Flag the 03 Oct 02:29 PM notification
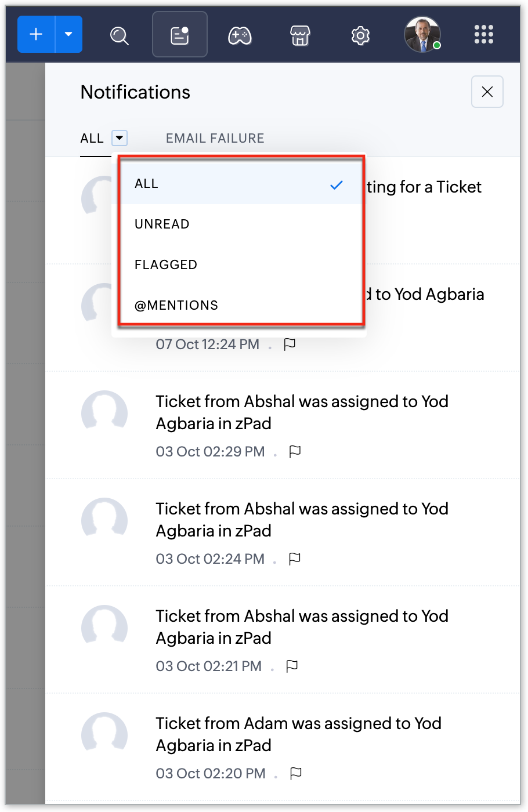 [x=295, y=451]
